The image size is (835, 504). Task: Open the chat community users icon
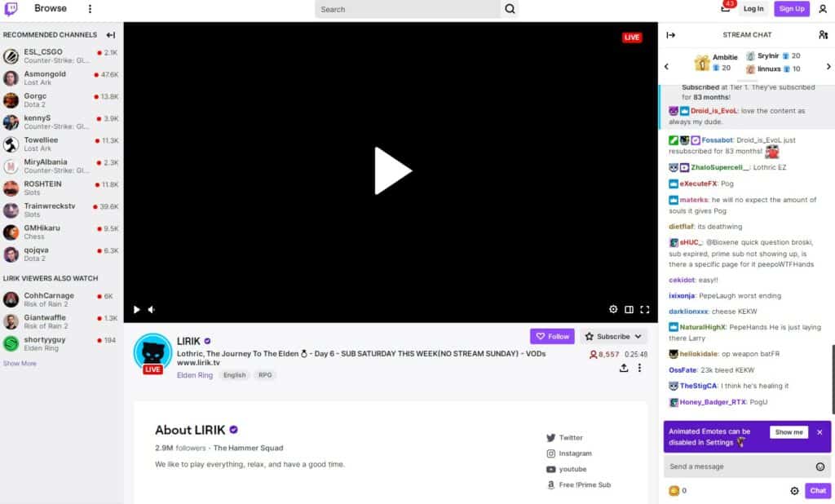click(823, 35)
